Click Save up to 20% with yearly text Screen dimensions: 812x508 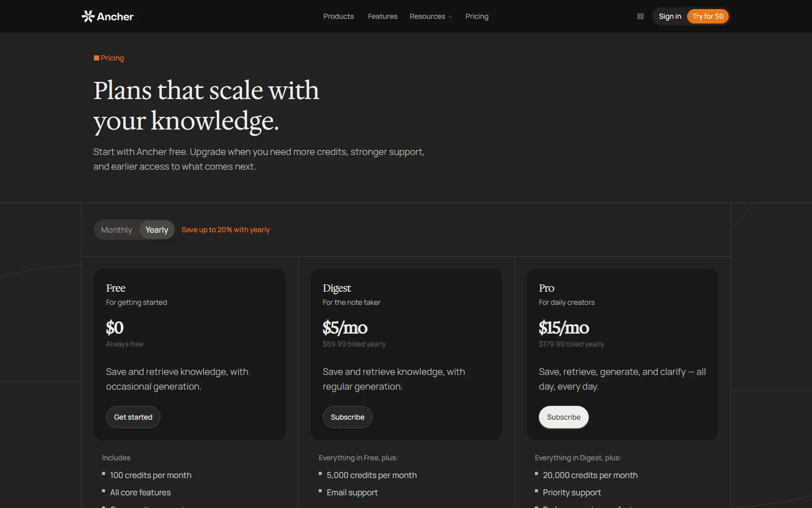225,230
